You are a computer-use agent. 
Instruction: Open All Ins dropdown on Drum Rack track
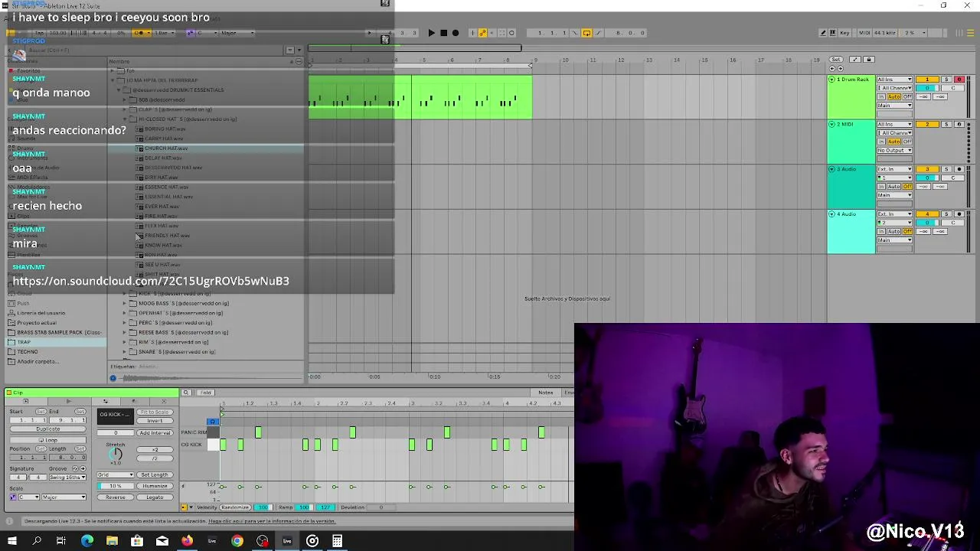tap(894, 80)
